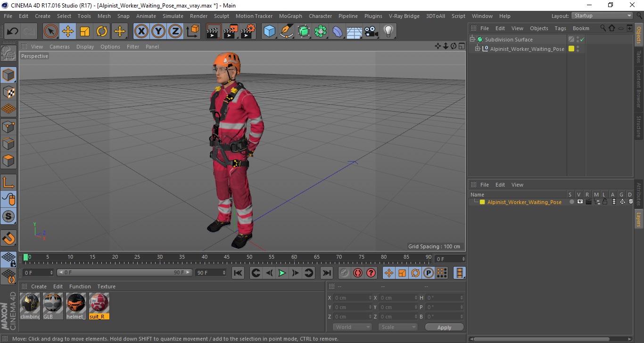This screenshot has height=343, width=644.
Task: Open Layout dropdown showing Startup
Action: 603,16
